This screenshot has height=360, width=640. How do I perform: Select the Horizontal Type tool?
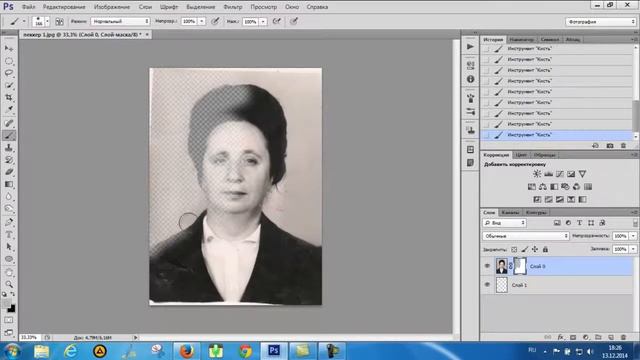click(x=9, y=235)
